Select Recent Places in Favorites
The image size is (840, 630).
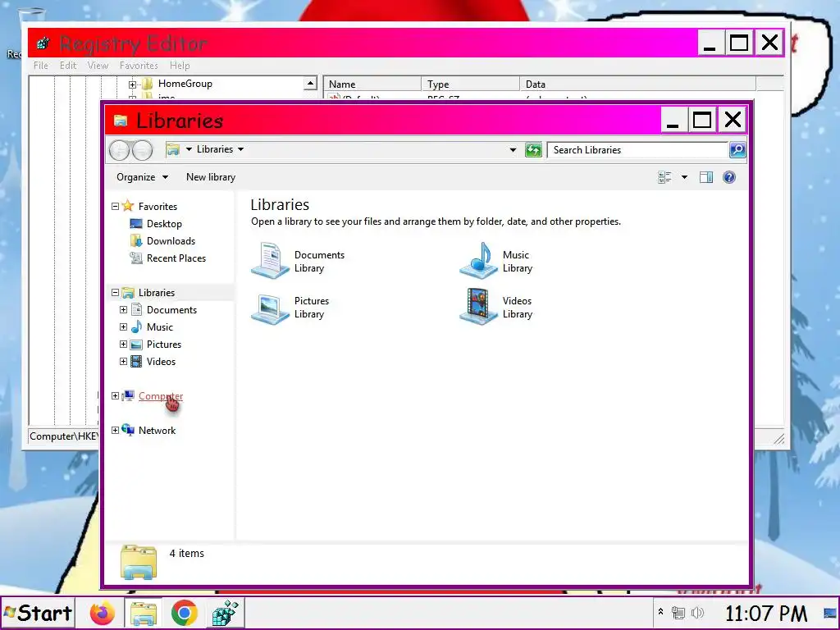pos(176,258)
